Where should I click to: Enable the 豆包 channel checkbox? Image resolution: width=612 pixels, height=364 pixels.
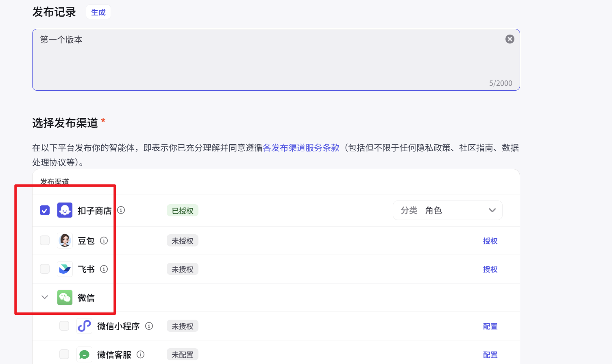(x=45, y=240)
